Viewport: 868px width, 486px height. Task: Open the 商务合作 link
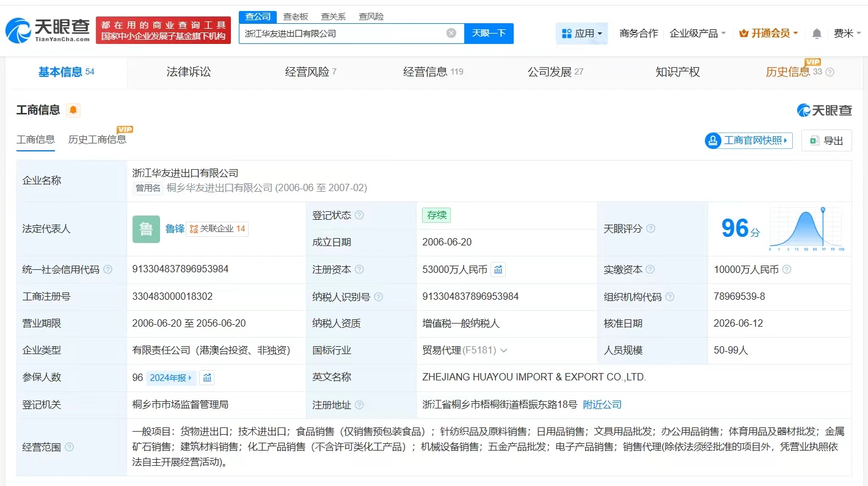point(639,34)
